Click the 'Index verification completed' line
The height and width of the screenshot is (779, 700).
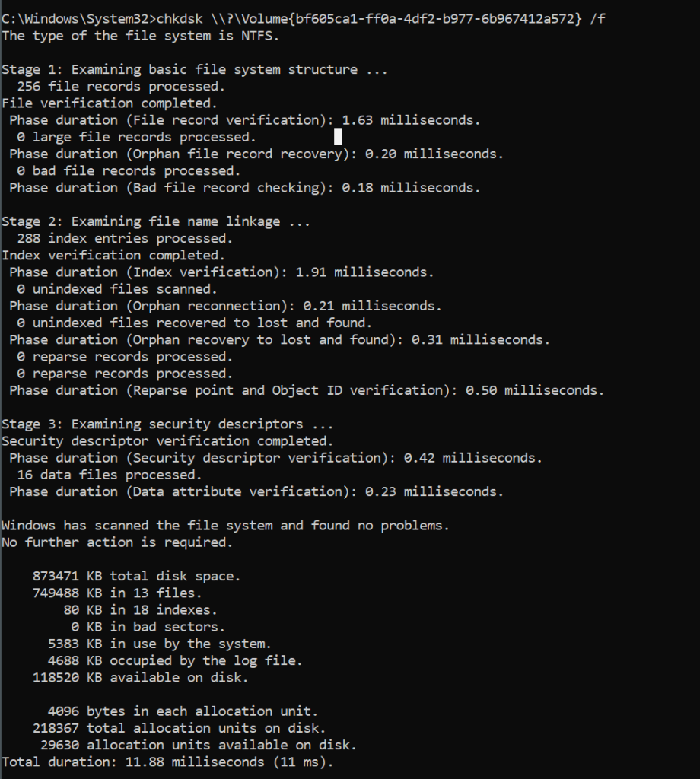pyautogui.click(x=113, y=256)
